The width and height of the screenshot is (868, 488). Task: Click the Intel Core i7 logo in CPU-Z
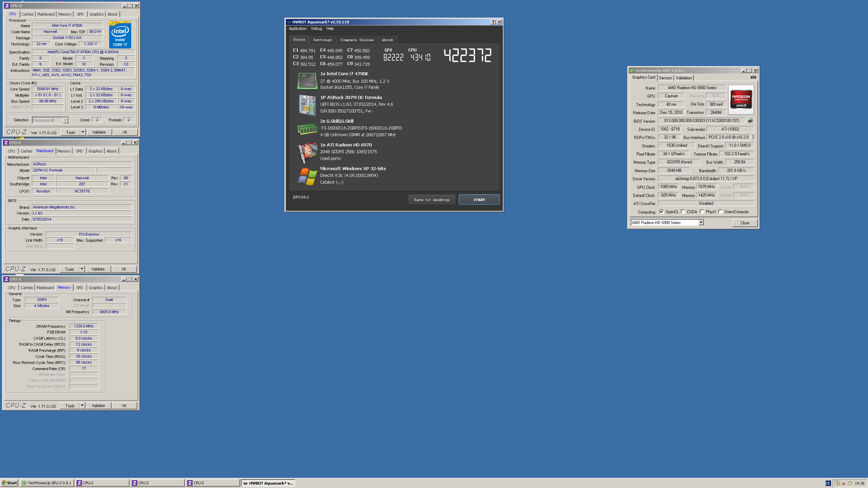pyautogui.click(x=120, y=35)
